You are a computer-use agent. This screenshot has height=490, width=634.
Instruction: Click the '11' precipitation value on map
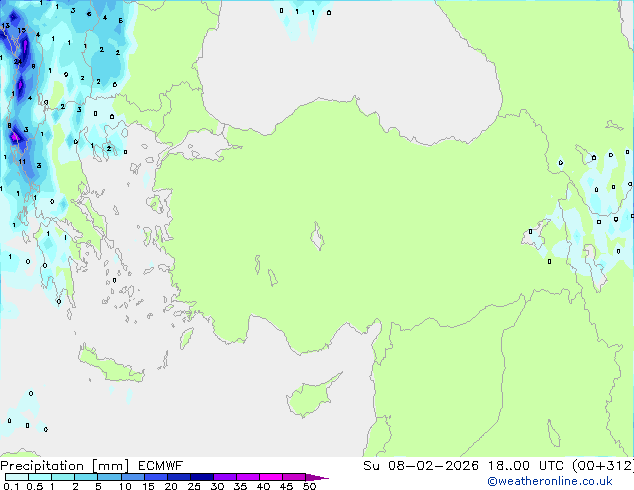point(22,162)
